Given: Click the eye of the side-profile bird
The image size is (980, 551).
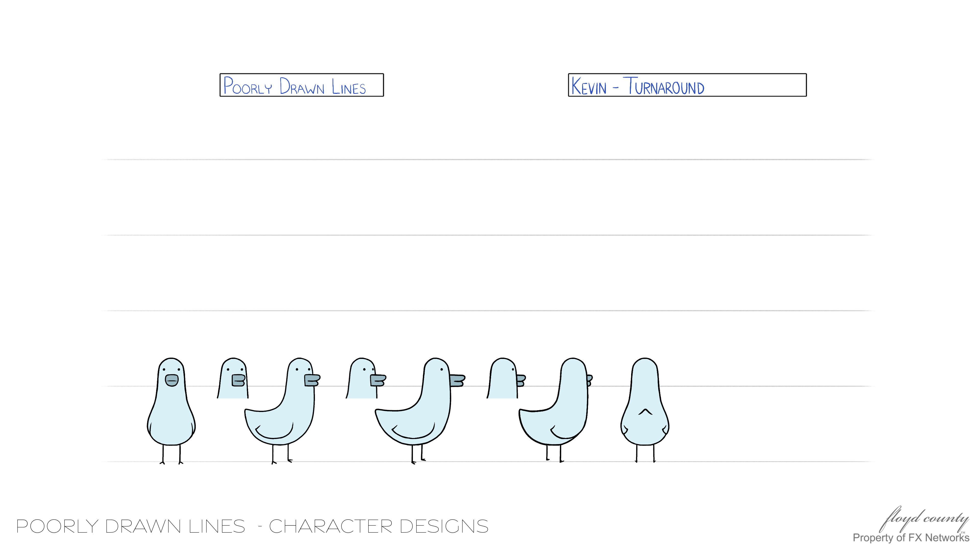Looking at the screenshot, I should pyautogui.click(x=442, y=369).
